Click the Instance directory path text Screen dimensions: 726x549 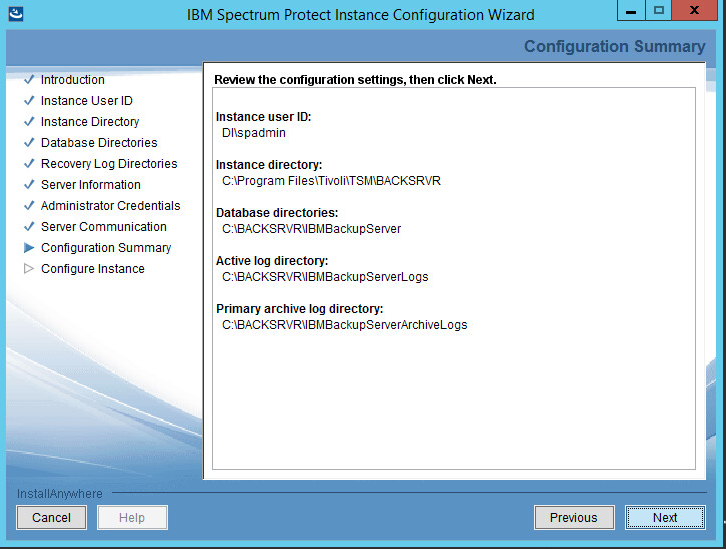(331, 181)
